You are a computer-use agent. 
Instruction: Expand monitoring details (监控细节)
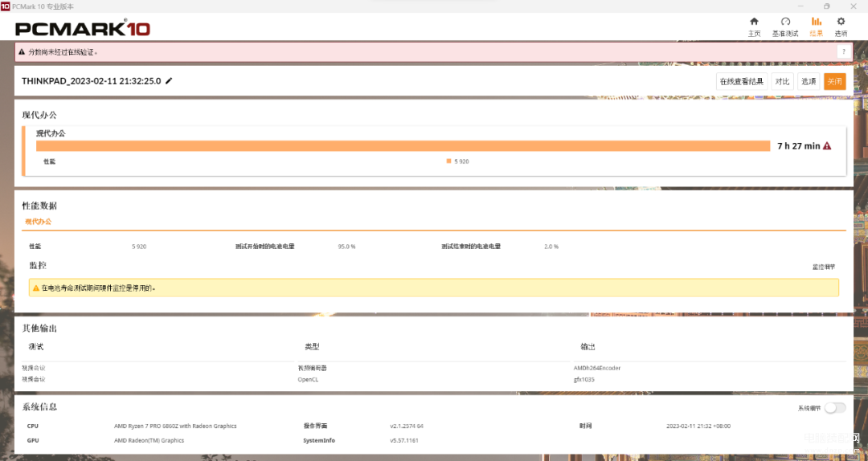tap(824, 267)
